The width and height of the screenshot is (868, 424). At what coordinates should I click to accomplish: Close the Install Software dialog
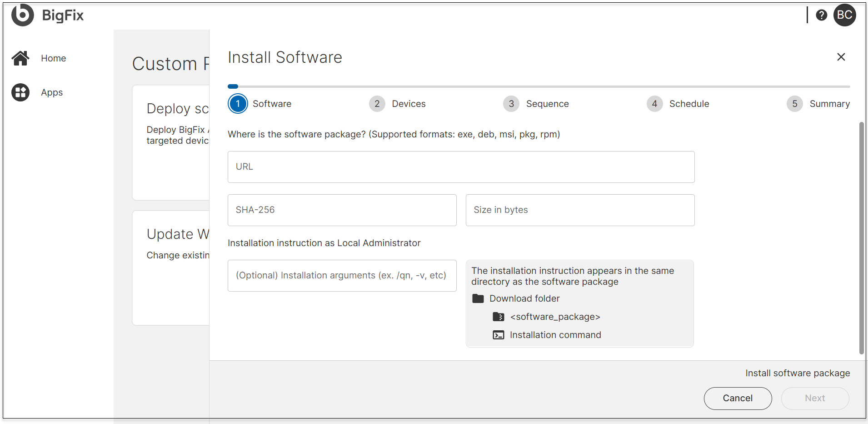(x=841, y=57)
